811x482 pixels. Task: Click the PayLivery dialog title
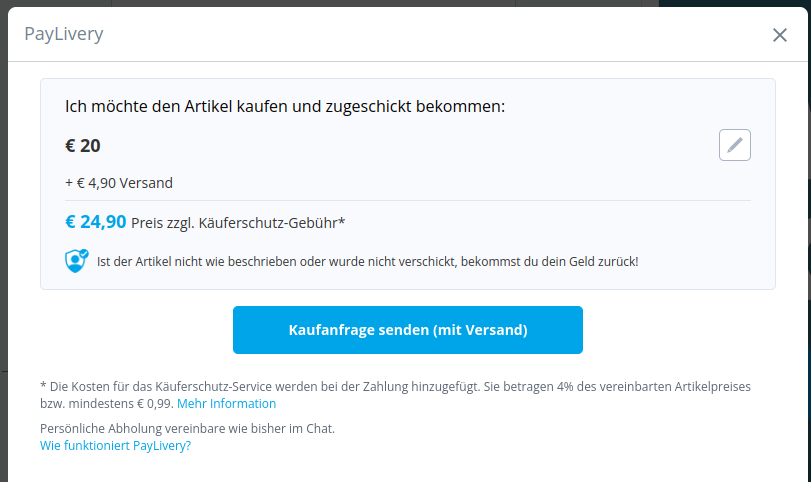tap(64, 35)
